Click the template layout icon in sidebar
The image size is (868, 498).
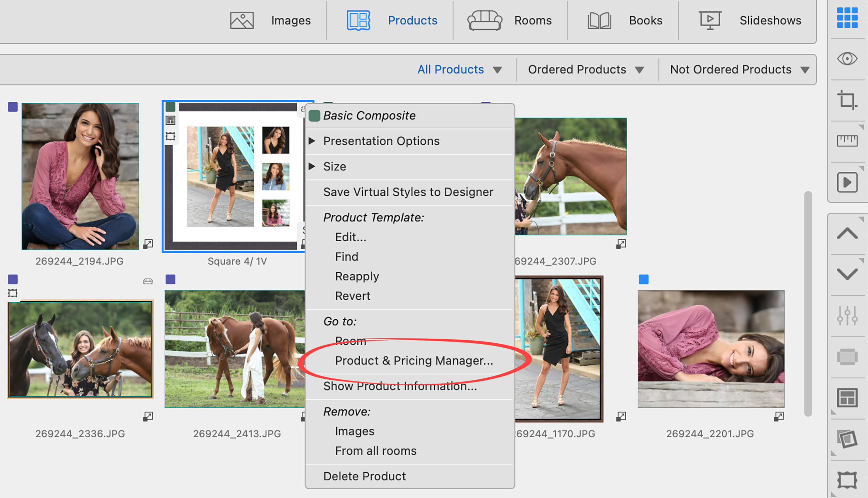coord(847,398)
